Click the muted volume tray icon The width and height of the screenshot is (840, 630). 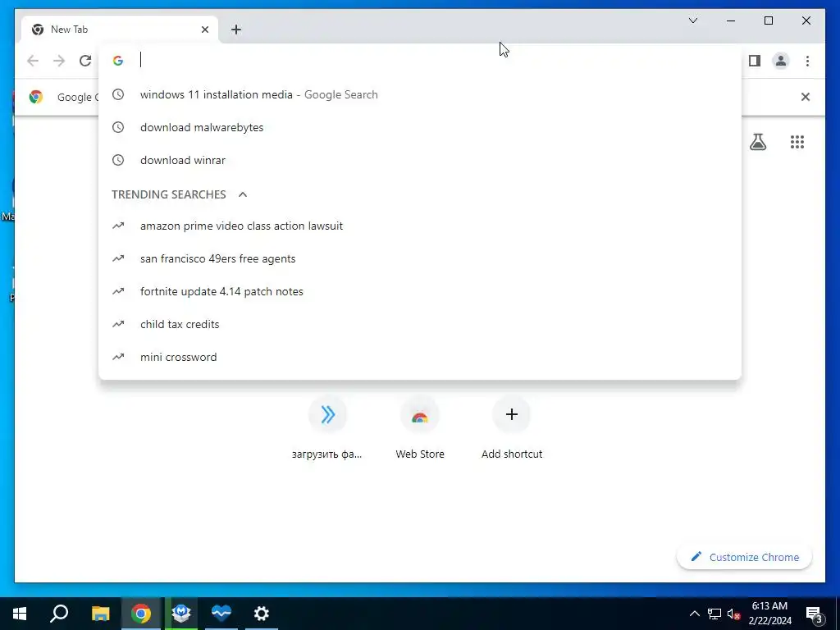click(733, 614)
